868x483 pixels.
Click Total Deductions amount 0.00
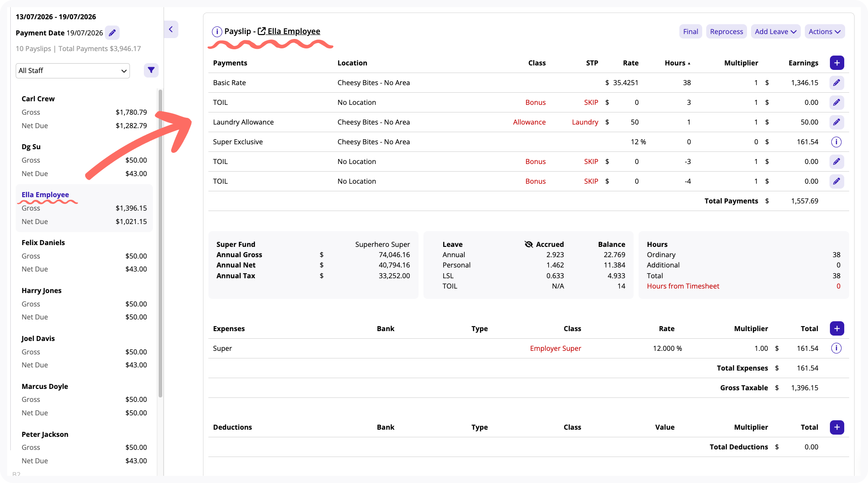[x=811, y=447]
